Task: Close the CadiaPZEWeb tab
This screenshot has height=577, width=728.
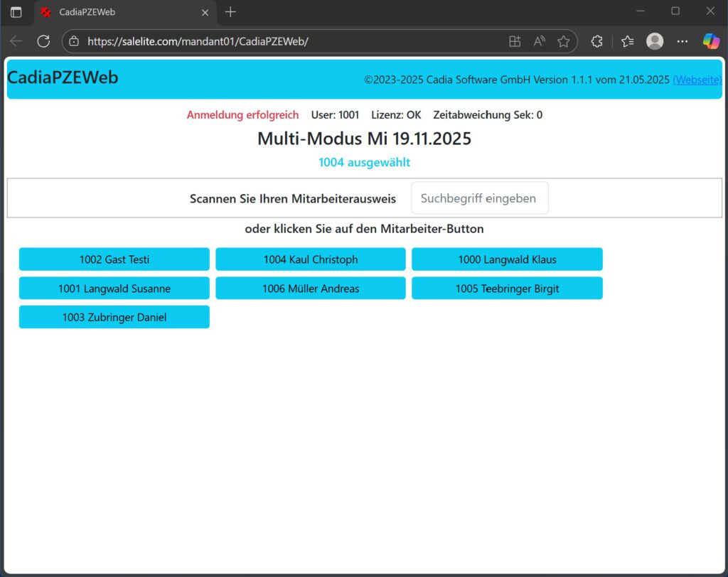Action: point(205,12)
